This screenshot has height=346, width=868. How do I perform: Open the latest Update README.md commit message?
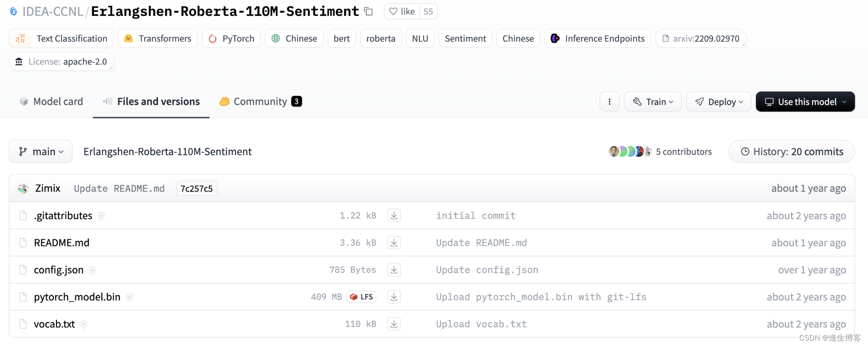119,188
